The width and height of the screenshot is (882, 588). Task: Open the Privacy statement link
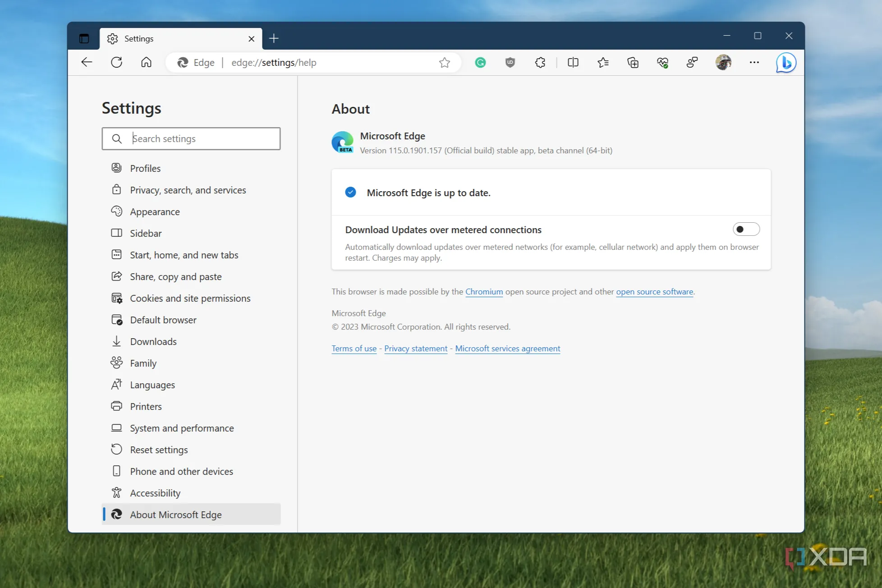pyautogui.click(x=416, y=349)
